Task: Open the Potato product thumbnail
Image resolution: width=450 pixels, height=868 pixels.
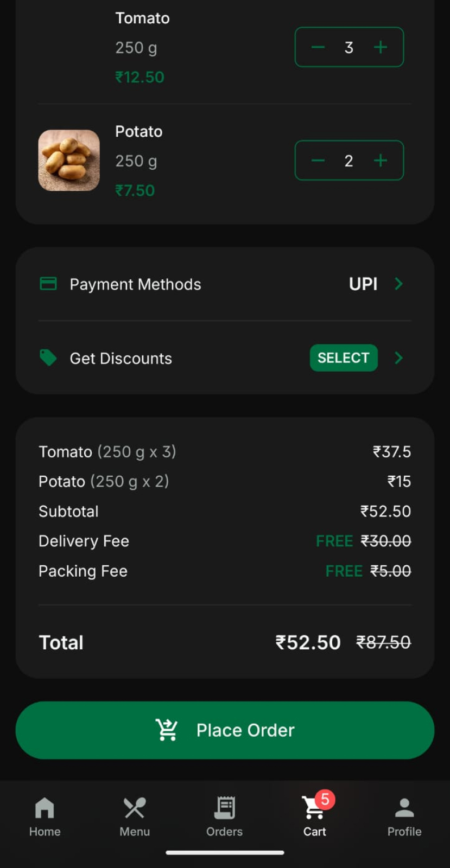Action: click(x=69, y=161)
